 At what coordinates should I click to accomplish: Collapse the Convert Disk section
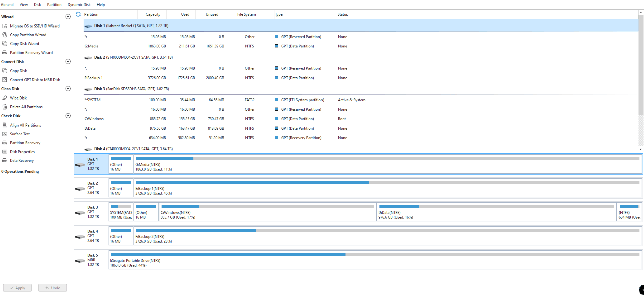[x=68, y=62]
